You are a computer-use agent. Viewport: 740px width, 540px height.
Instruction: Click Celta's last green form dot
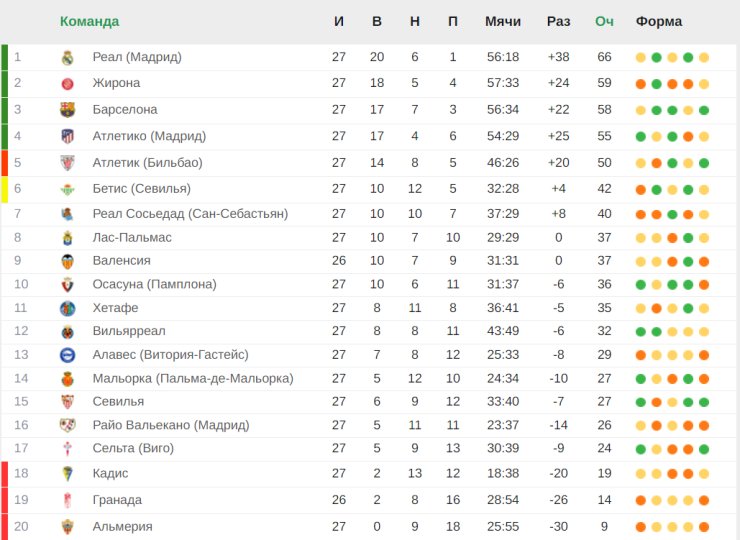click(x=704, y=449)
